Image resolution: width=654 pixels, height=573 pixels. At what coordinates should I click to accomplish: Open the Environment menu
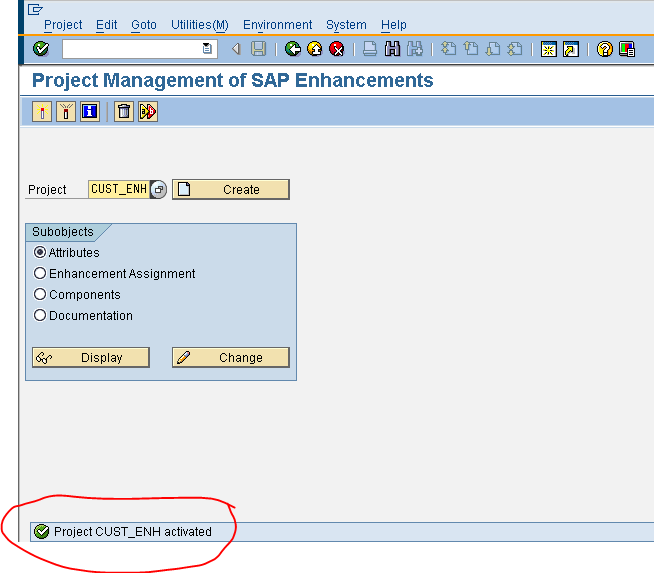[x=277, y=25]
